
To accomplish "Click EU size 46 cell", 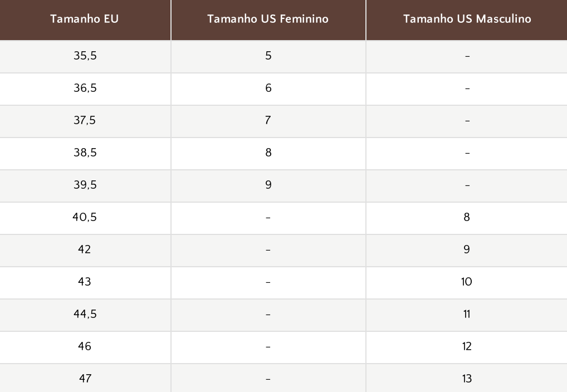I will 85,347.
